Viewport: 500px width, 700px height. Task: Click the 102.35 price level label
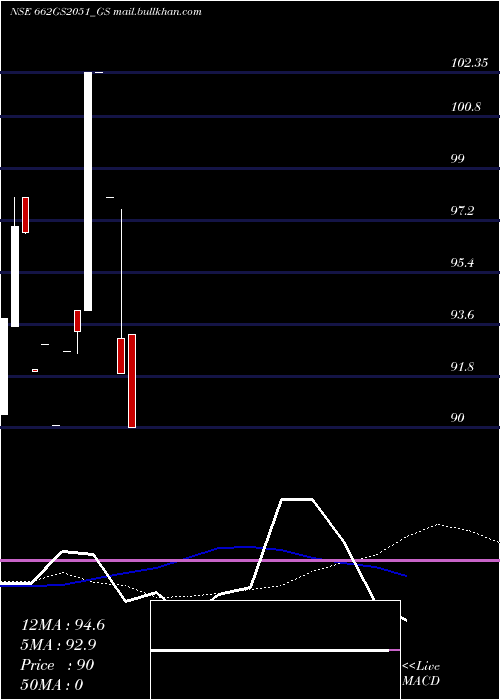469,63
